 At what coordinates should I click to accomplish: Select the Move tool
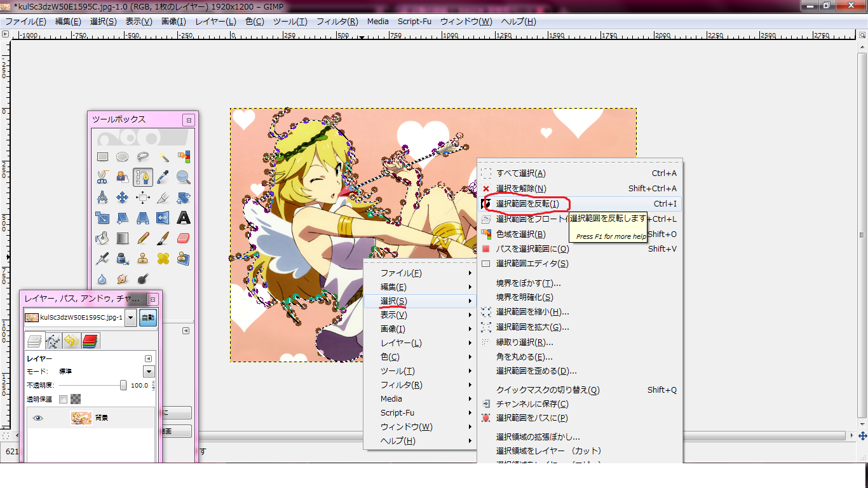[123, 197]
